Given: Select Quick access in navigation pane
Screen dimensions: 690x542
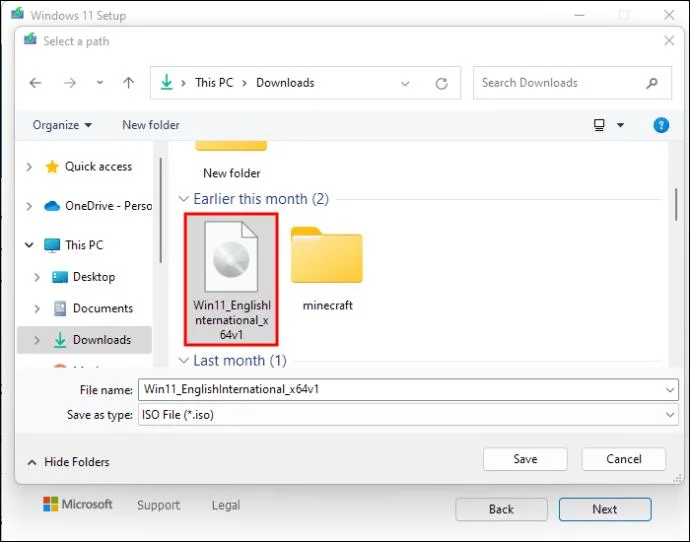Looking at the screenshot, I should [98, 166].
